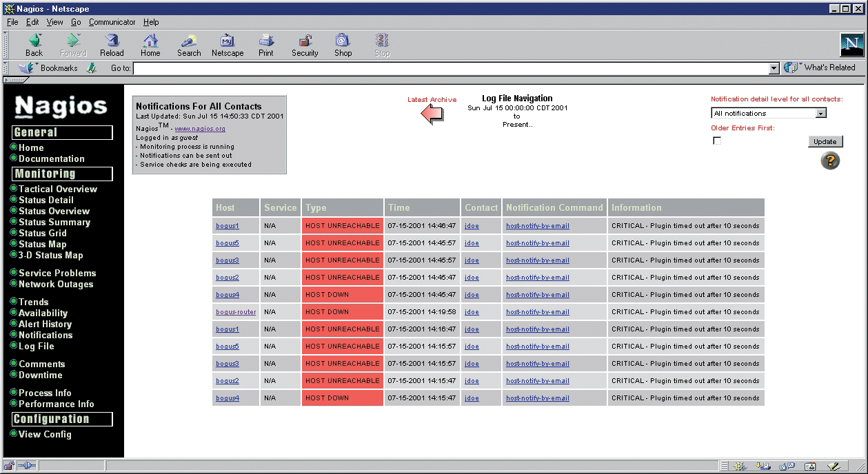This screenshot has width=868, height=474.
Task: Open the Network Outages sidebar link
Action: click(x=56, y=284)
